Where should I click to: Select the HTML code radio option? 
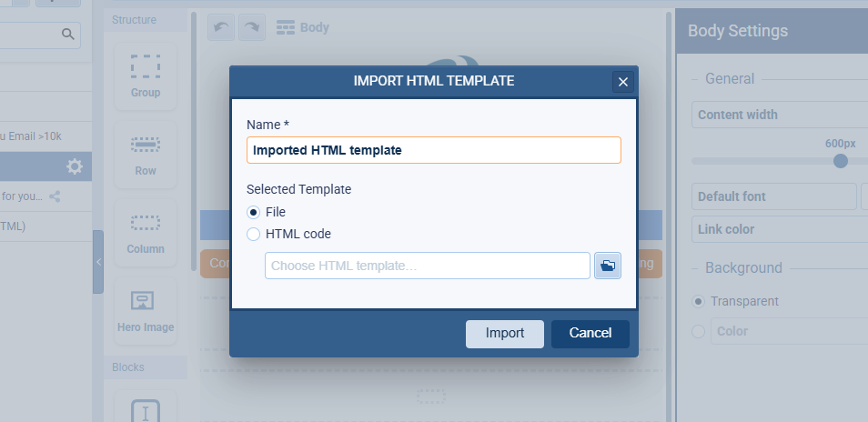point(254,234)
